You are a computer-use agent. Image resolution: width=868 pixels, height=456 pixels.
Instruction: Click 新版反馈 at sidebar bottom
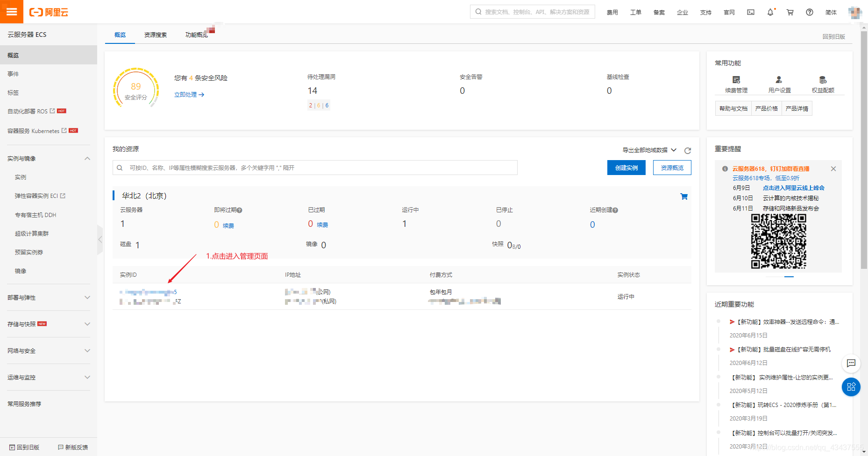coord(73,447)
